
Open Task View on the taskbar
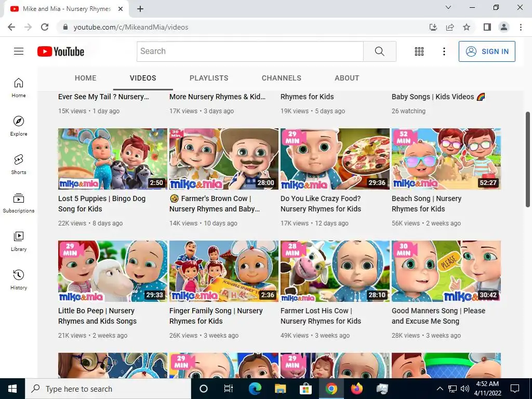click(229, 389)
